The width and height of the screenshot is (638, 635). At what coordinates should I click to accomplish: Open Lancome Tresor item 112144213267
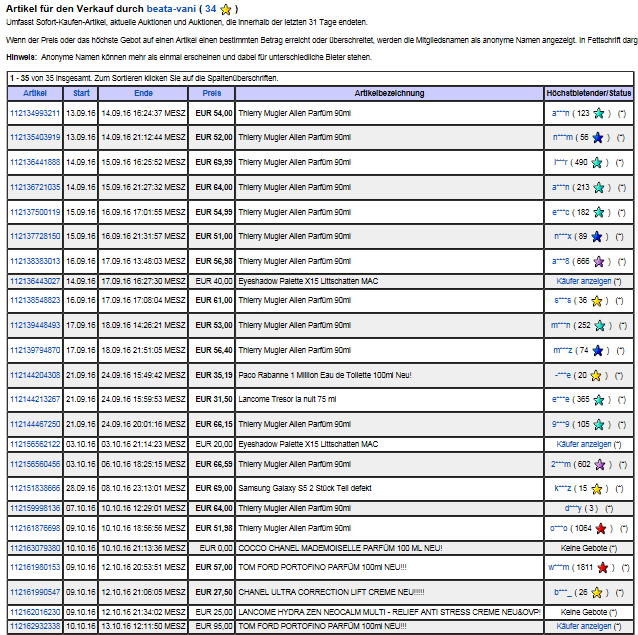(35, 399)
